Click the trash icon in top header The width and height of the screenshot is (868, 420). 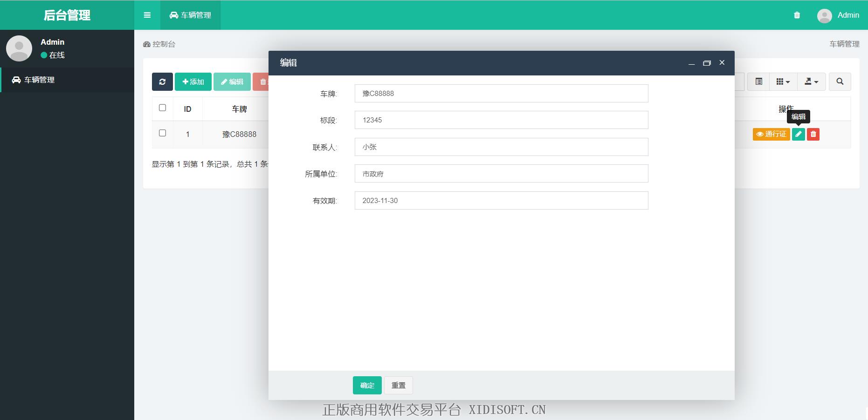click(x=797, y=15)
